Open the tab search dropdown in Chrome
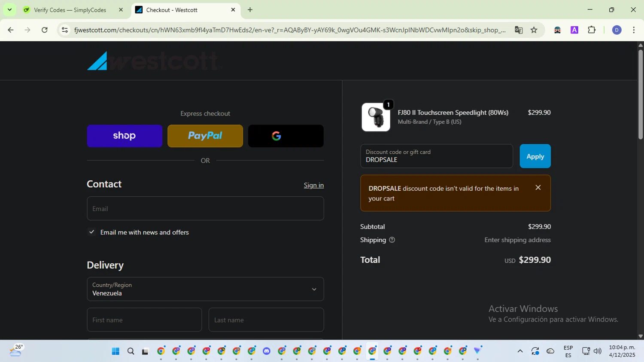Screen dimensions: 644x362 click(x=9, y=9)
